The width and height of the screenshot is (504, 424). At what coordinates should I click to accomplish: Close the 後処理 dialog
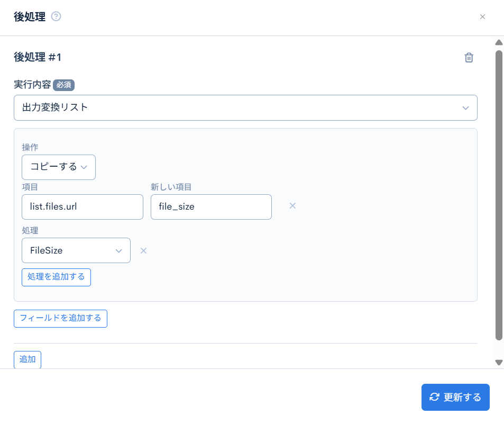click(482, 17)
